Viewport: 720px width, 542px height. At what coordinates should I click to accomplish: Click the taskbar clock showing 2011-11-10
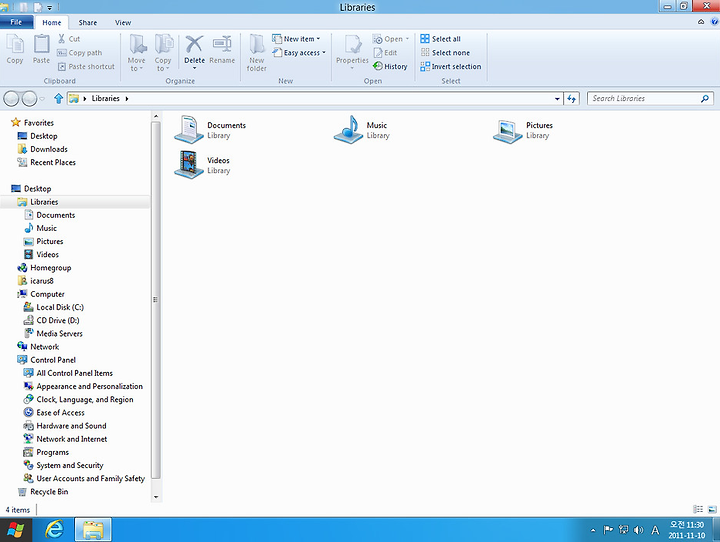(x=686, y=530)
